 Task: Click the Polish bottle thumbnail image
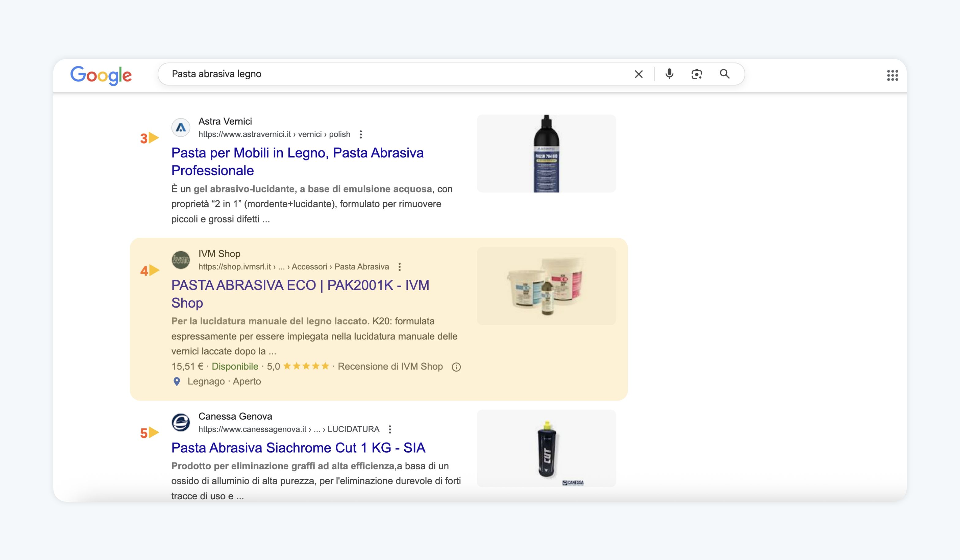[546, 153]
